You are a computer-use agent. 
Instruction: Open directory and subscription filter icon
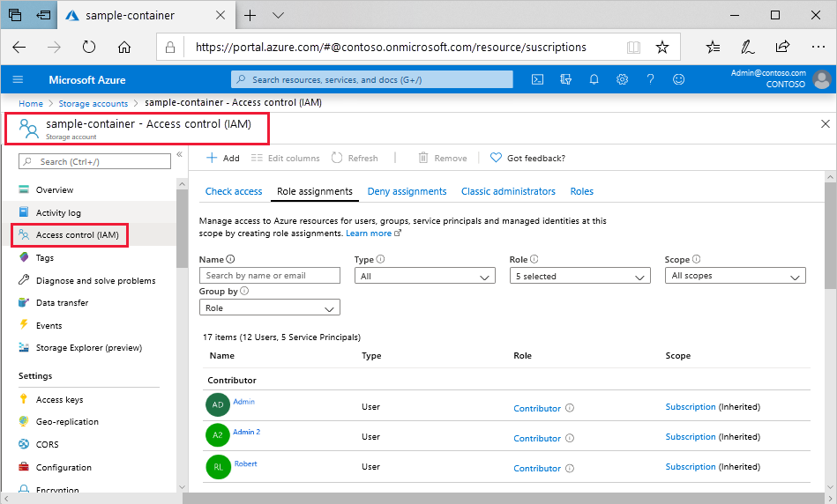[566, 79]
